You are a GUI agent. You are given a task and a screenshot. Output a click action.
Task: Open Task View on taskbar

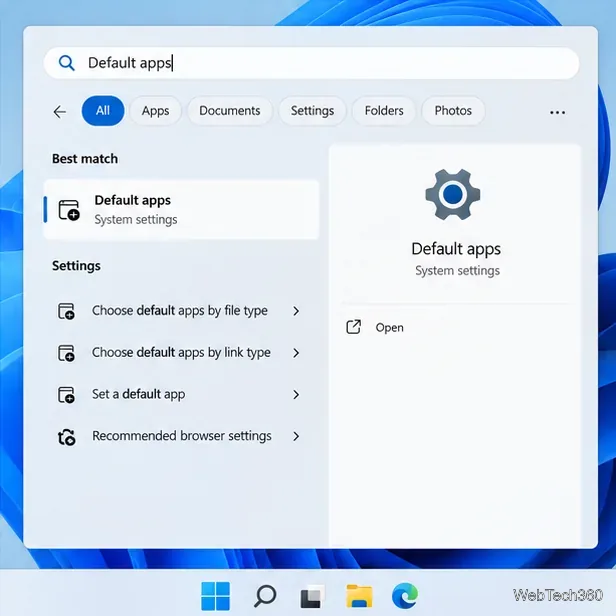(x=312, y=596)
